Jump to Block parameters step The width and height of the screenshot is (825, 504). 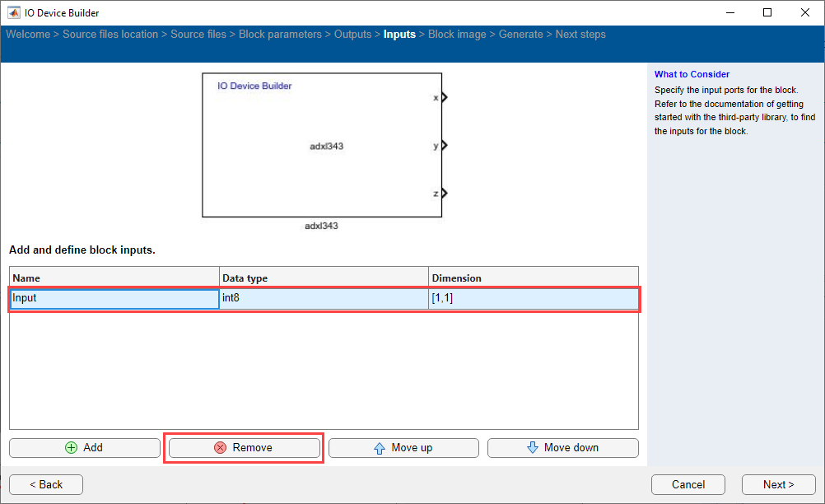coord(280,35)
